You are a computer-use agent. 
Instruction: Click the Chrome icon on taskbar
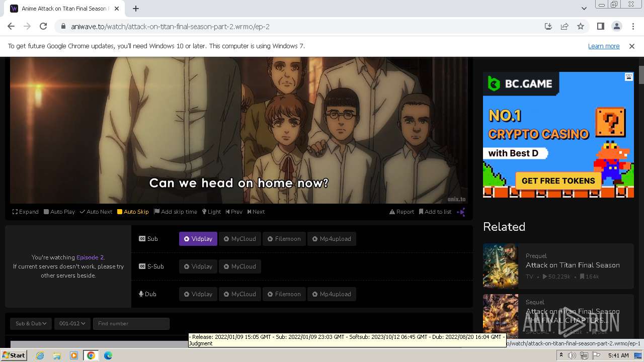click(91, 355)
